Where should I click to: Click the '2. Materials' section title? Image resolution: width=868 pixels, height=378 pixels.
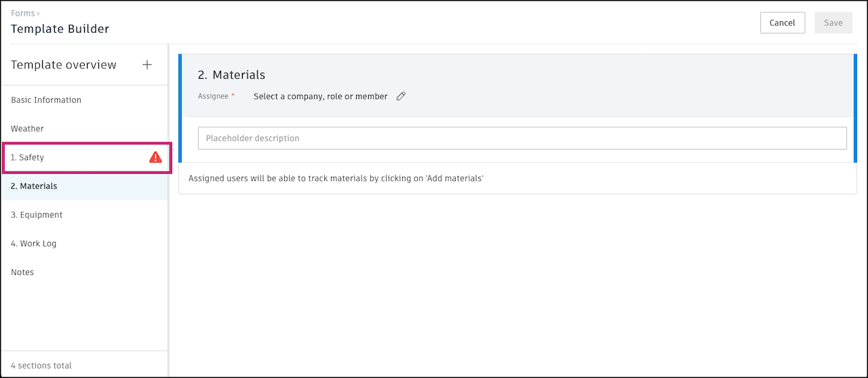[x=231, y=75]
